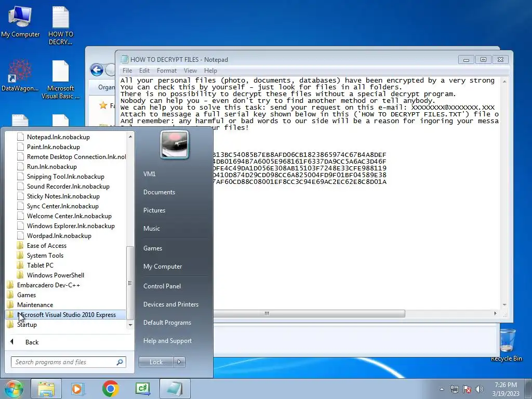This screenshot has width=532, height=399.
Task: Open Control Panel from Start menu
Action: [162, 286]
